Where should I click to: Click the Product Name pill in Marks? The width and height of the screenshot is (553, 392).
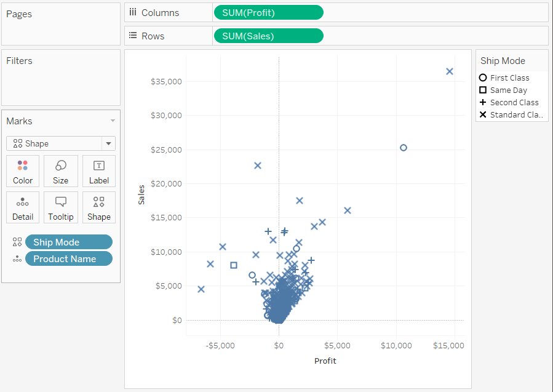tap(68, 259)
